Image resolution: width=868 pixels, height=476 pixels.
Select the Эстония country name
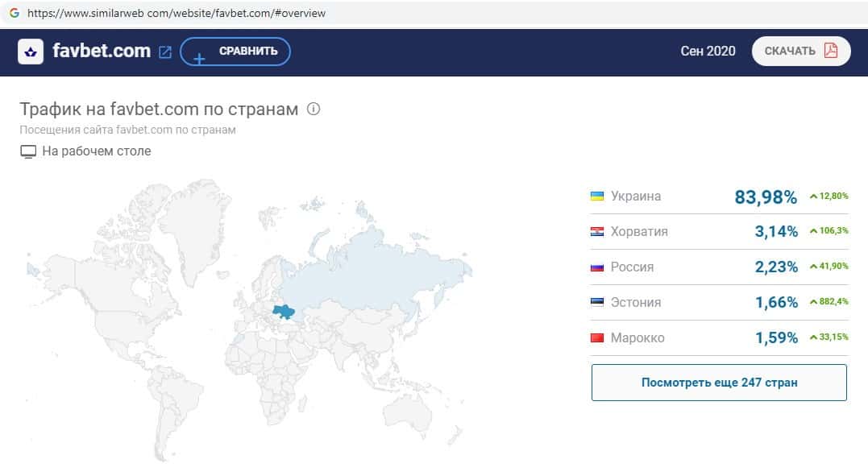point(636,302)
